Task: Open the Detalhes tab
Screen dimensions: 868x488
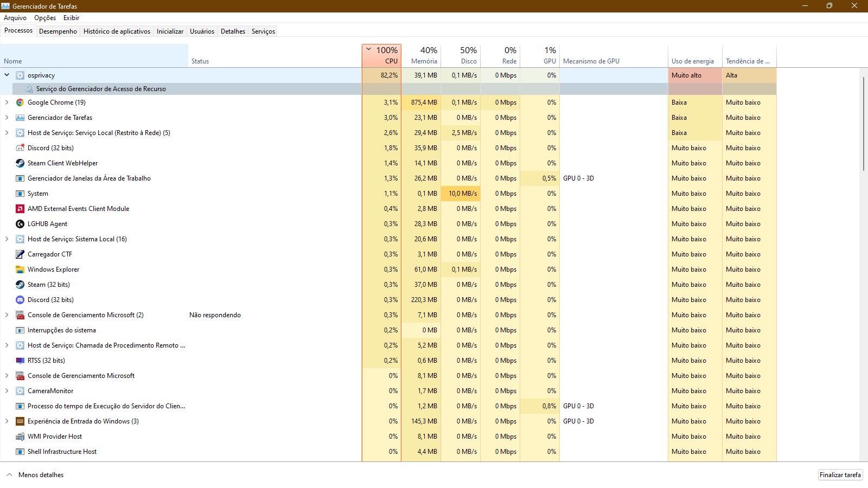Action: click(233, 31)
